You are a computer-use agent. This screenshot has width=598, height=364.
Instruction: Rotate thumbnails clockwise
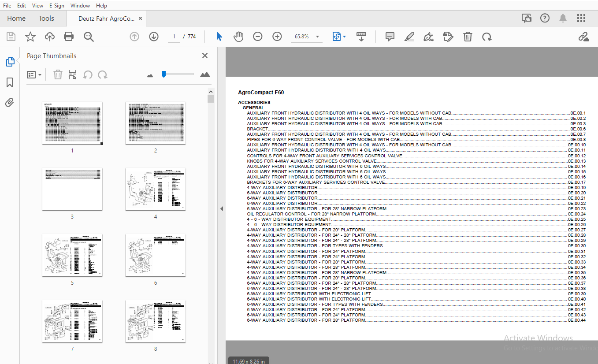pyautogui.click(x=103, y=74)
